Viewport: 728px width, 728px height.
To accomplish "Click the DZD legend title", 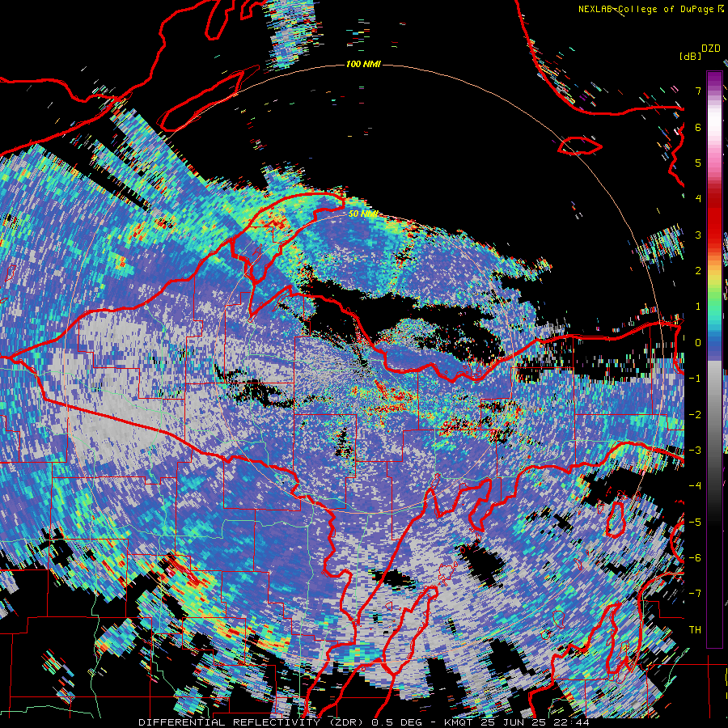I will click(711, 49).
